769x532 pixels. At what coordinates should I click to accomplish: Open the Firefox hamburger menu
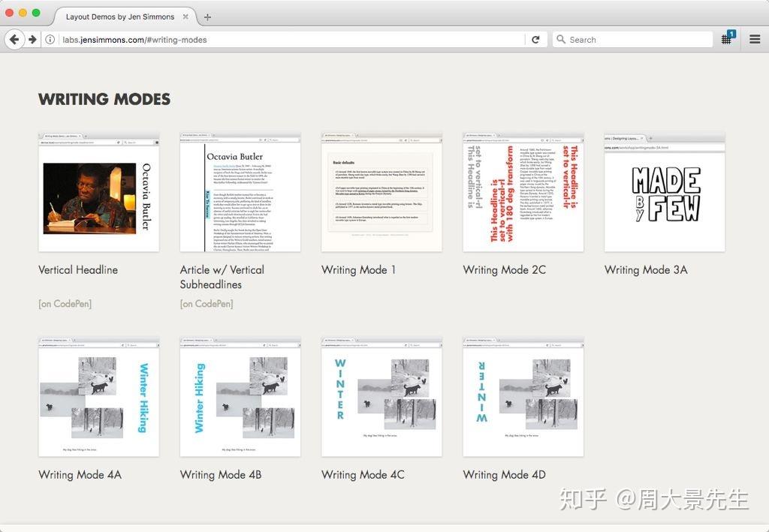click(x=755, y=39)
